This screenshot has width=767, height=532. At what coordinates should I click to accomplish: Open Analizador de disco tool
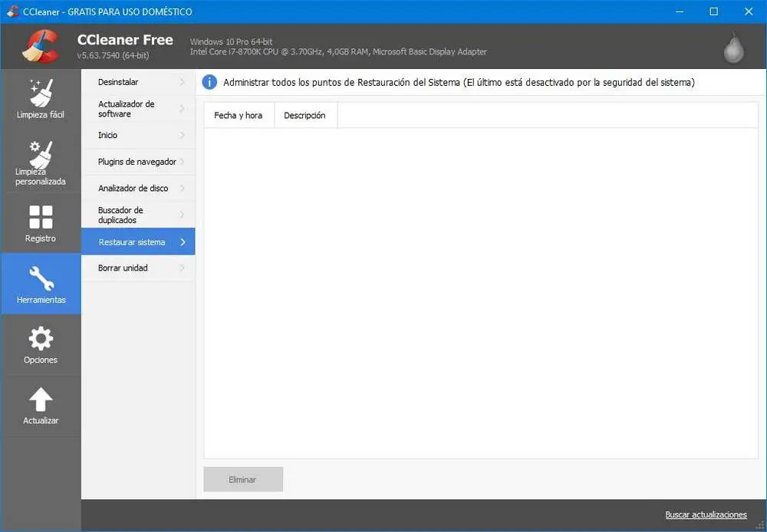[x=138, y=189]
